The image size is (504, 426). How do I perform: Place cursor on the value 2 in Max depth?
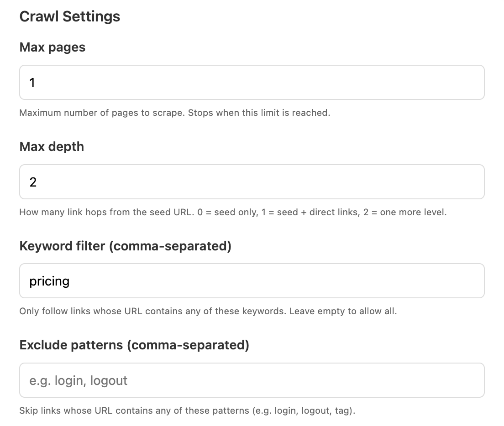(x=33, y=182)
